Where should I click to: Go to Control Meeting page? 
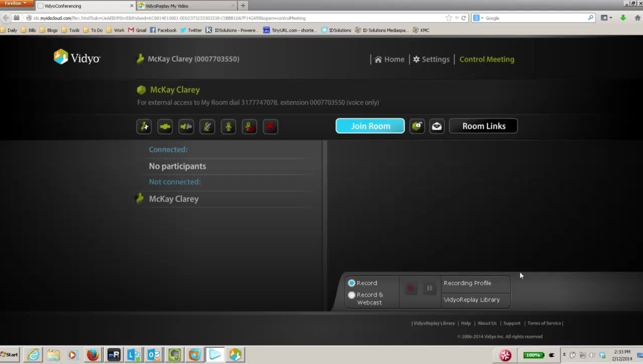pyautogui.click(x=487, y=59)
